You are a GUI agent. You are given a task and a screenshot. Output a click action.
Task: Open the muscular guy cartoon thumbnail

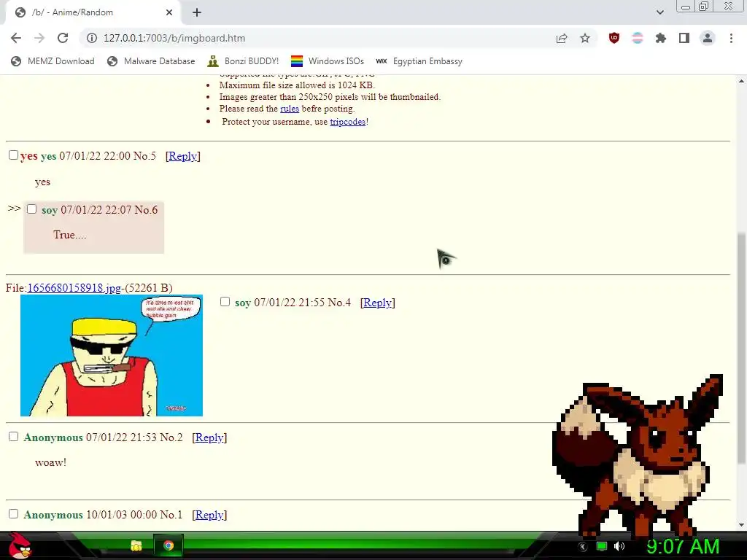click(x=112, y=355)
